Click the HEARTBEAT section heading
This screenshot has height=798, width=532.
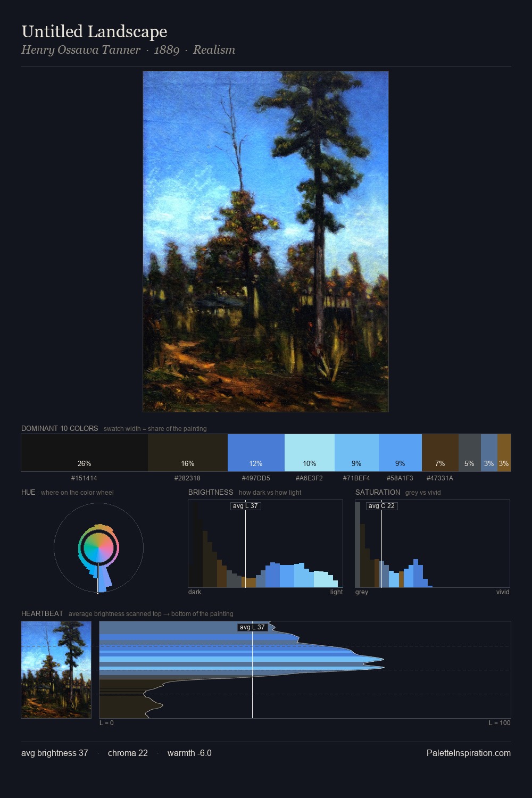click(x=42, y=613)
